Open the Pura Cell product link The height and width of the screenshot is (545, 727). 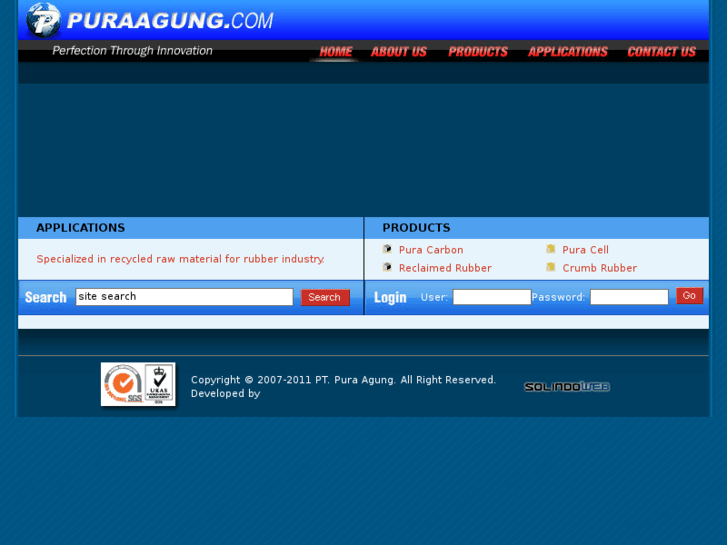(x=586, y=250)
